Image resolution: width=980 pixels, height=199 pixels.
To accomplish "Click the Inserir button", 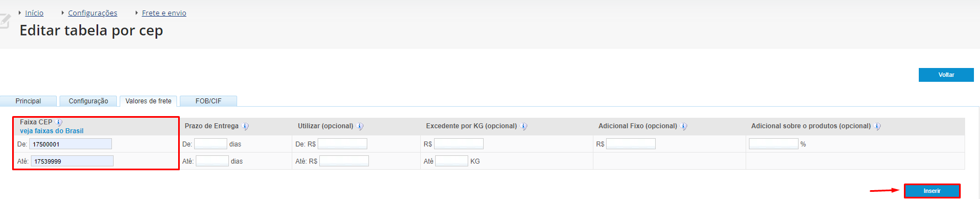I will 932,191.
